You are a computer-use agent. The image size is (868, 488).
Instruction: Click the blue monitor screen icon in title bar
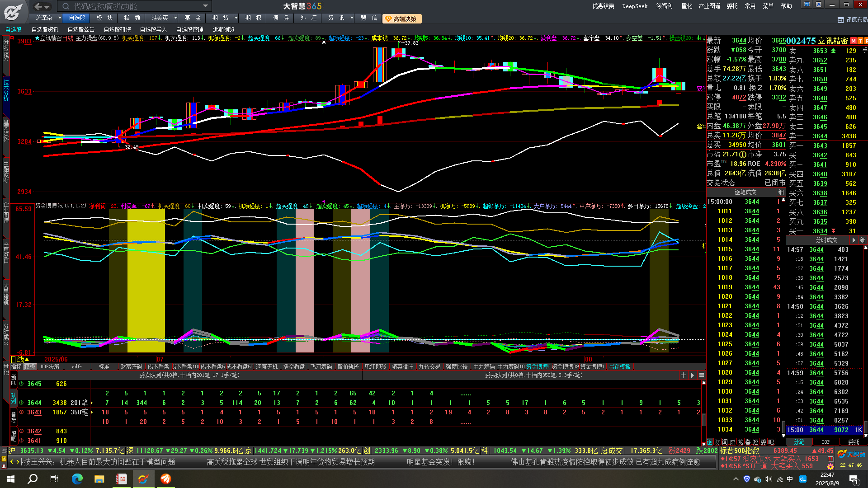(x=807, y=5)
